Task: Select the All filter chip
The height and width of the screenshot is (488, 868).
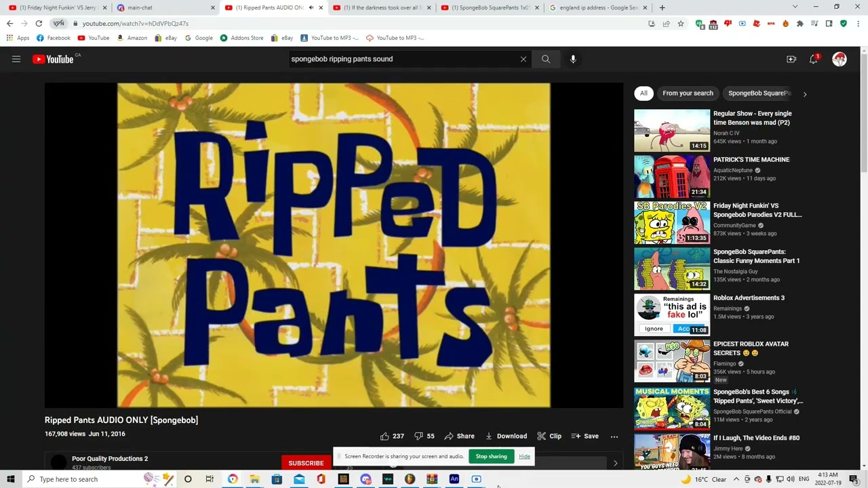Action: tap(644, 94)
